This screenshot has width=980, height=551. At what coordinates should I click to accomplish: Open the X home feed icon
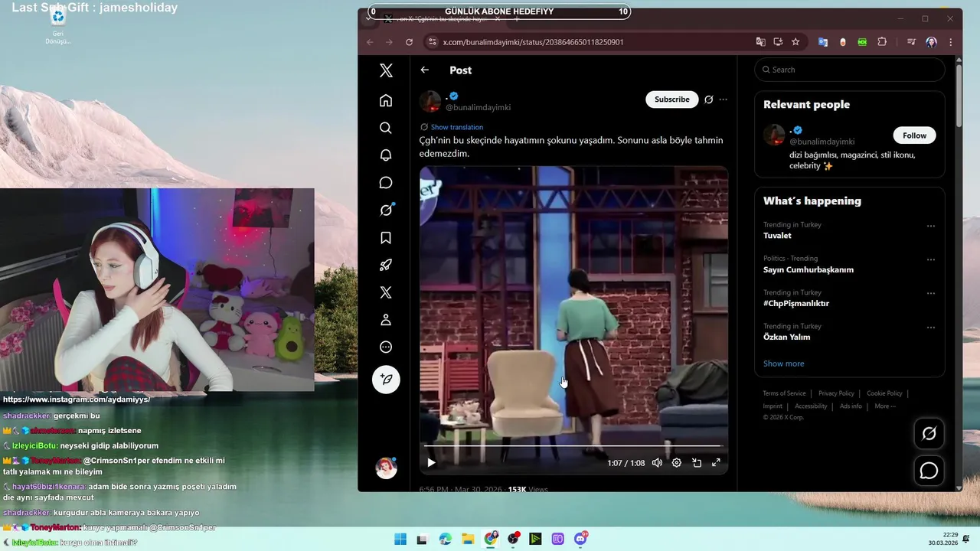pos(386,100)
